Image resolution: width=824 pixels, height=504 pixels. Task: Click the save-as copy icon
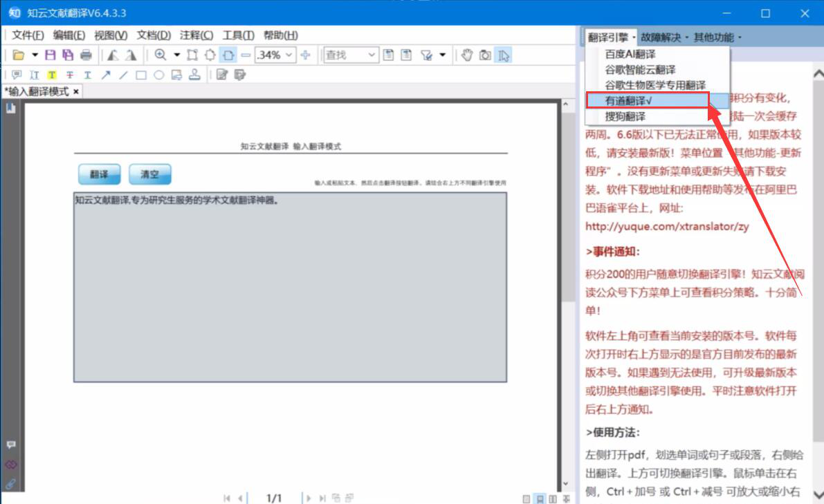[x=68, y=55]
